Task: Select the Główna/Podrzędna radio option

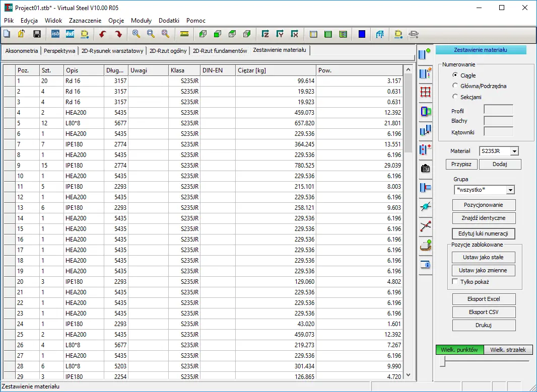Action: pyautogui.click(x=455, y=86)
